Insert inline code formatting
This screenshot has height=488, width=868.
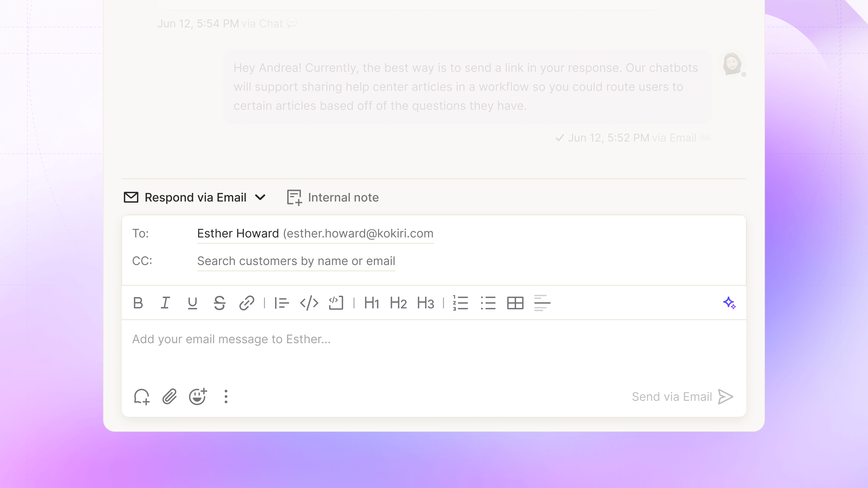point(309,303)
